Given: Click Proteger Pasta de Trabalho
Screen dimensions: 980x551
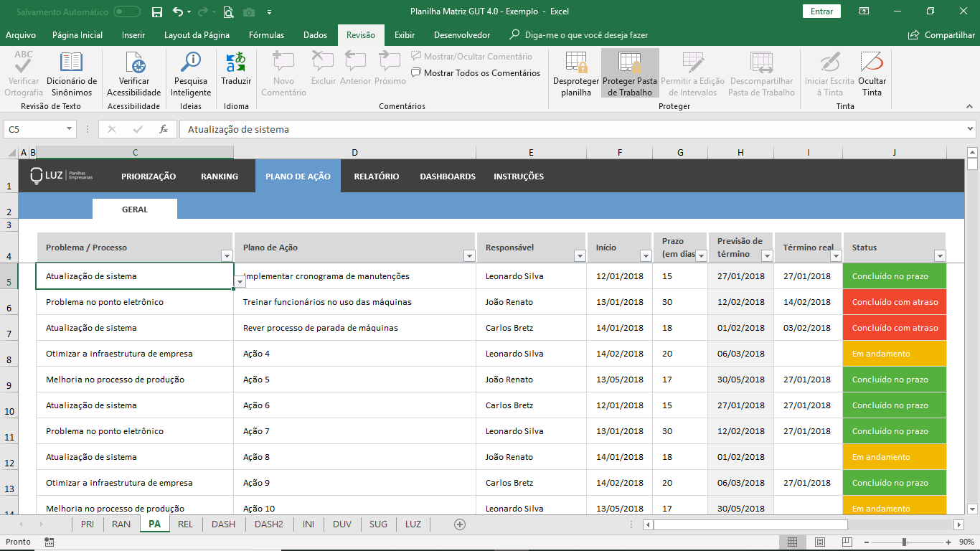Looking at the screenshot, I should (630, 73).
